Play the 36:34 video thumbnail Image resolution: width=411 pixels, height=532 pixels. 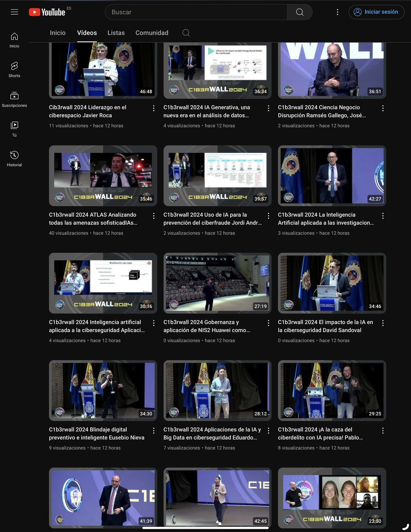click(x=217, y=70)
